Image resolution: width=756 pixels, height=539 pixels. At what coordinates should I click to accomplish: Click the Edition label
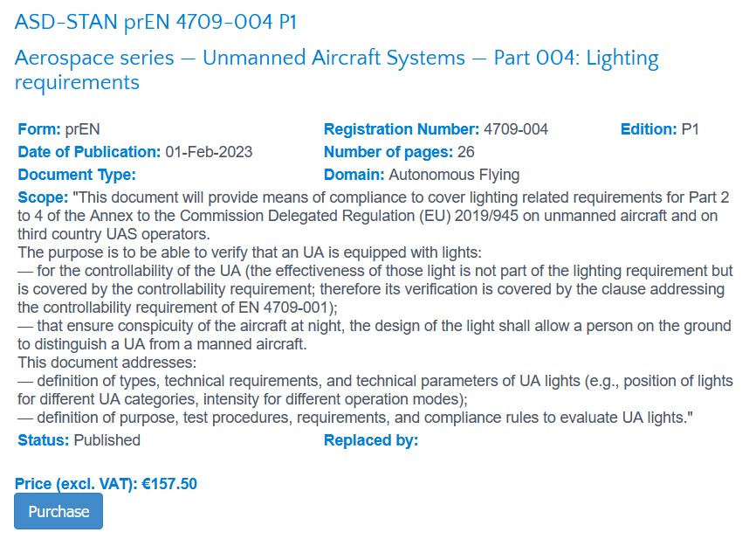[649, 129]
